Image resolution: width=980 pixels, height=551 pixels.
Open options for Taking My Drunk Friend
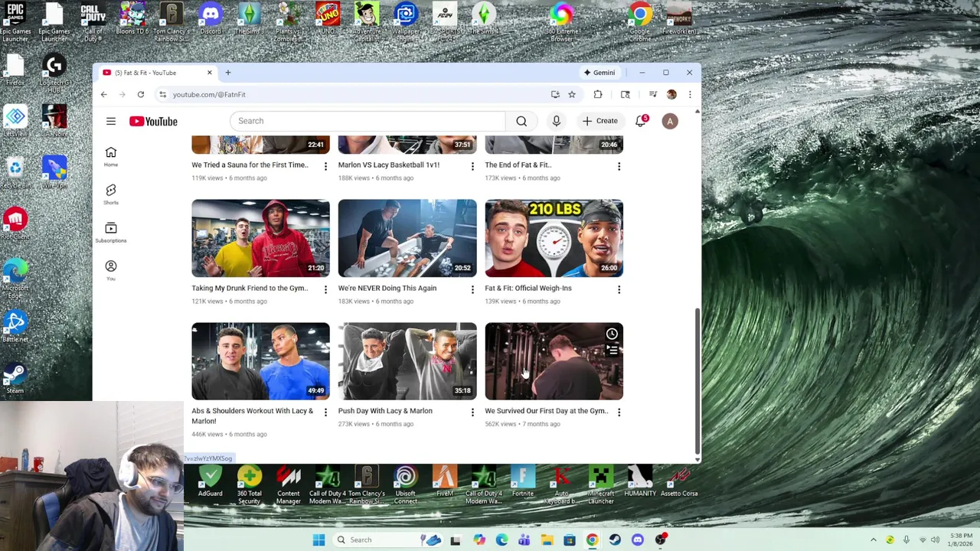(325, 289)
